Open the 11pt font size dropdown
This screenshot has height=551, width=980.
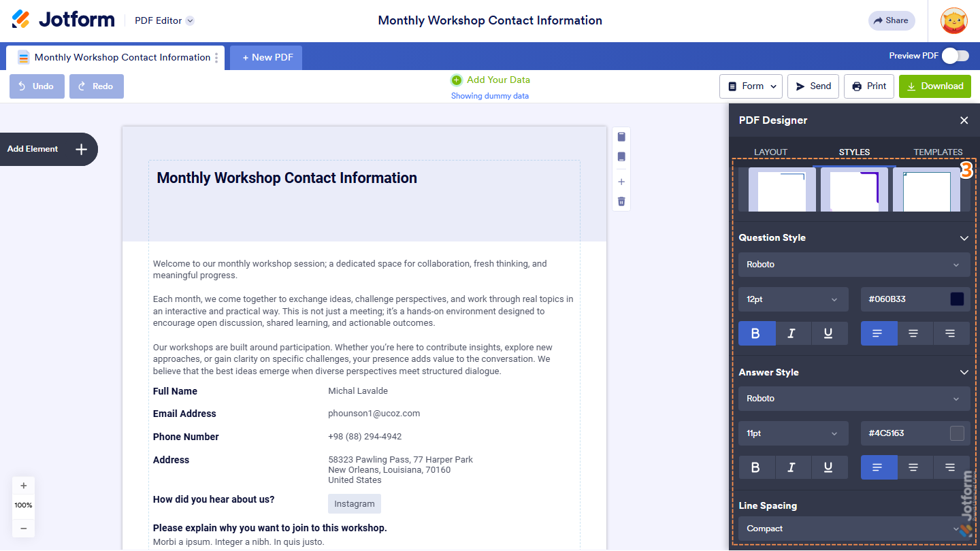point(794,433)
